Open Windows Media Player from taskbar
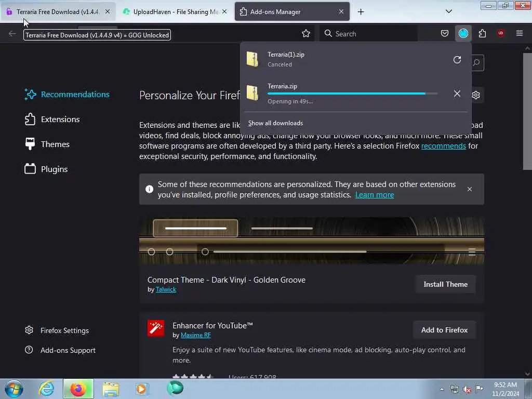The width and height of the screenshot is (532, 399). [142, 389]
